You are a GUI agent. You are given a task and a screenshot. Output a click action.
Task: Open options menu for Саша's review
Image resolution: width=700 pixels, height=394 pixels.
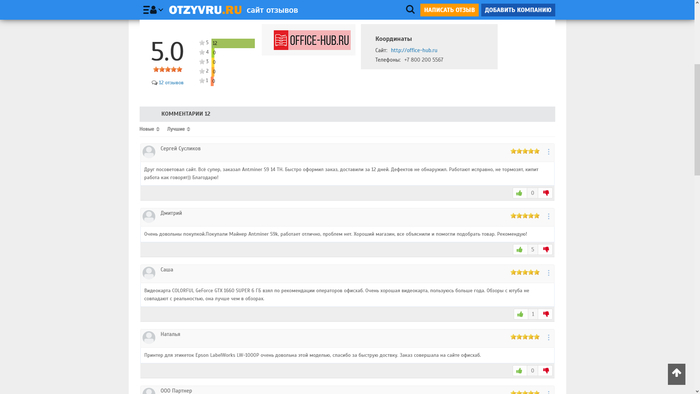(x=549, y=273)
